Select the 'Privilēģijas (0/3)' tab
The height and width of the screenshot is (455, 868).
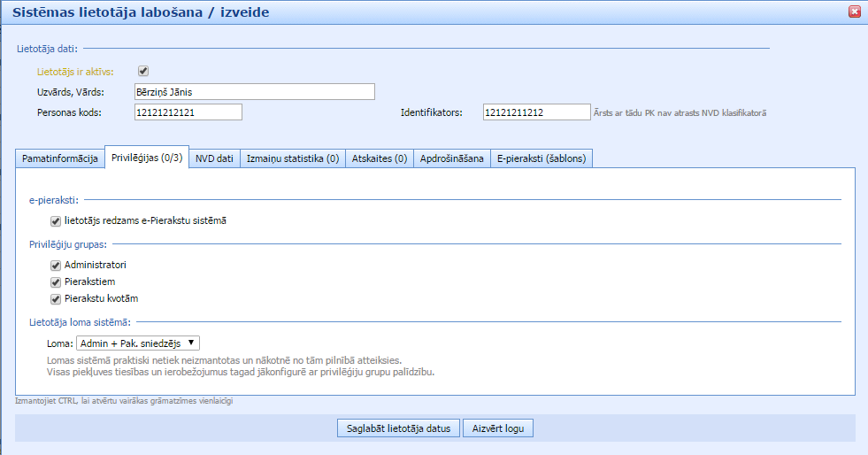147,158
